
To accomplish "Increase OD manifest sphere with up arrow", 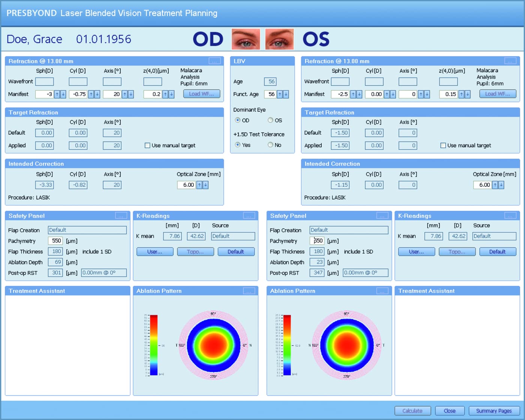I will (x=57, y=94).
